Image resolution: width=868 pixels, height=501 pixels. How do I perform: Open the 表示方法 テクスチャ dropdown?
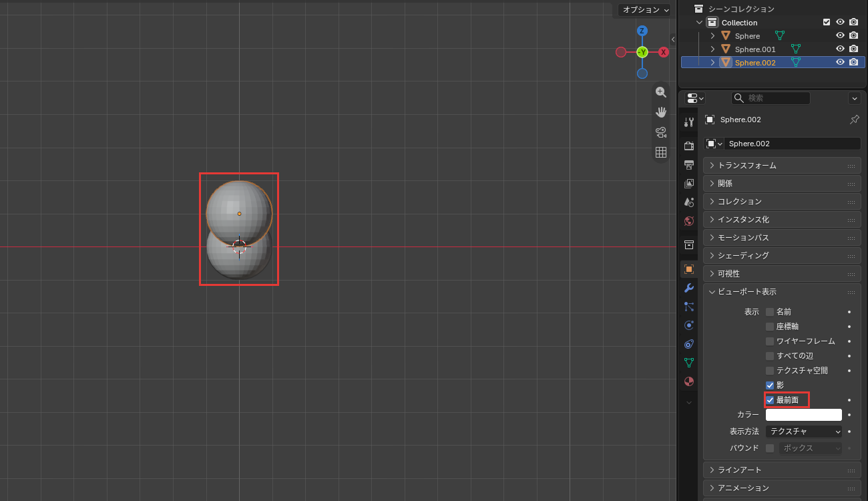point(804,432)
